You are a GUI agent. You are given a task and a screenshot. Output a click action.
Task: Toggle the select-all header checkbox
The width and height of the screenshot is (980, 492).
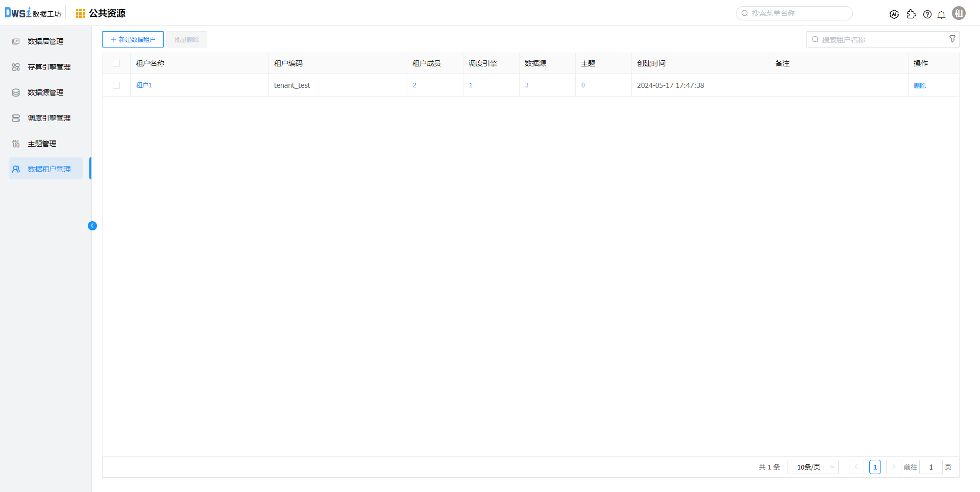(x=116, y=63)
